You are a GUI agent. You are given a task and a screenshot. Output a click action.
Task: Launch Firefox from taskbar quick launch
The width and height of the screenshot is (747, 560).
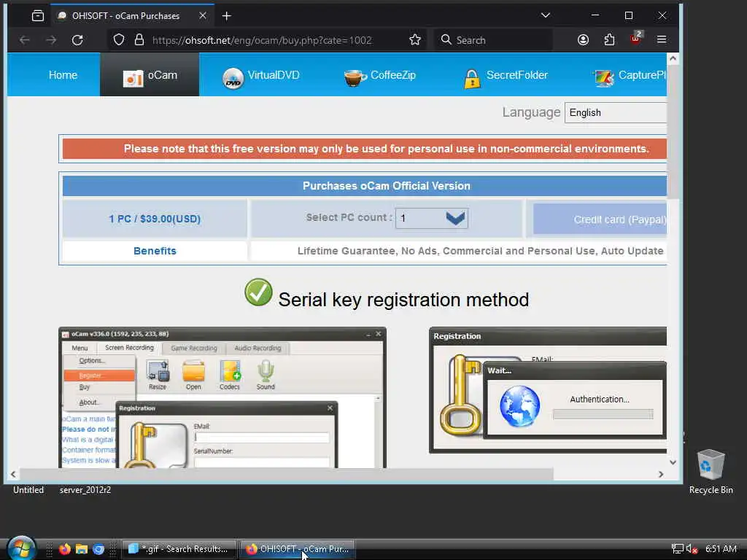[65, 549]
